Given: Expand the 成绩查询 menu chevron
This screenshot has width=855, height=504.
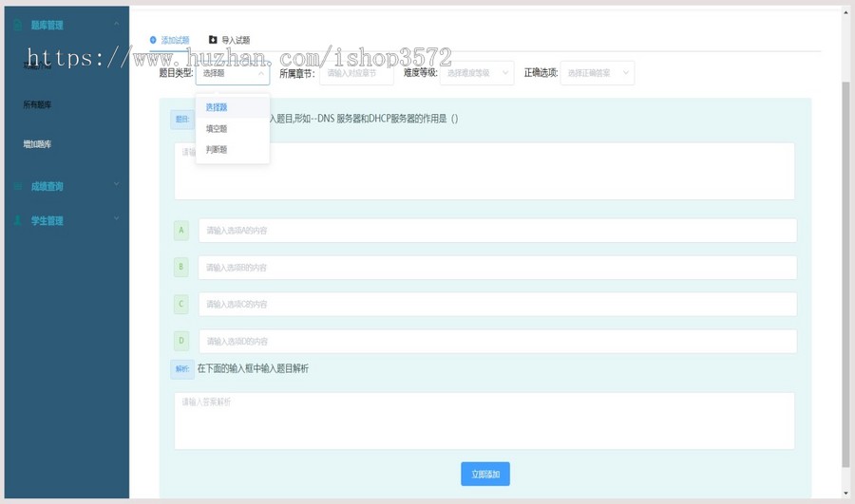Looking at the screenshot, I should click(116, 184).
